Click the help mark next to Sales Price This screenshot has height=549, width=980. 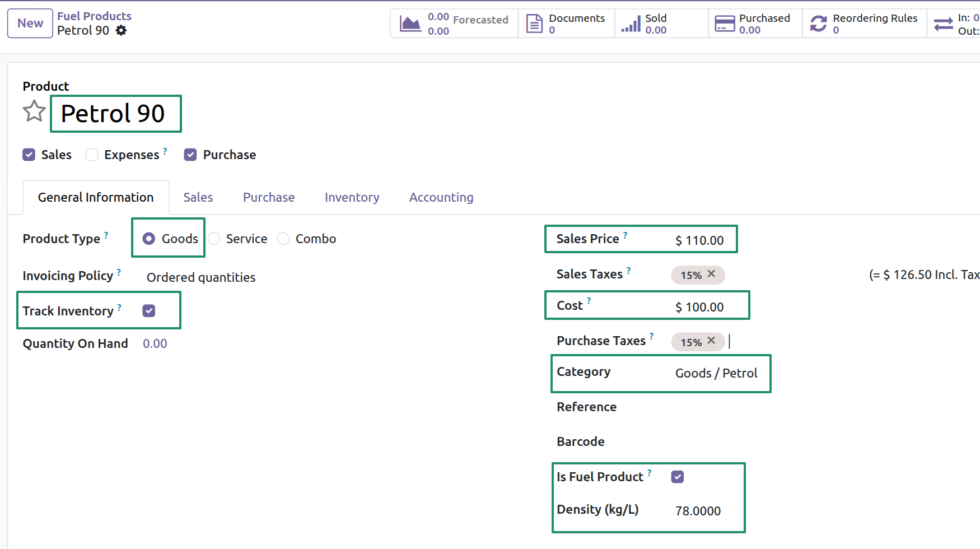pos(625,235)
